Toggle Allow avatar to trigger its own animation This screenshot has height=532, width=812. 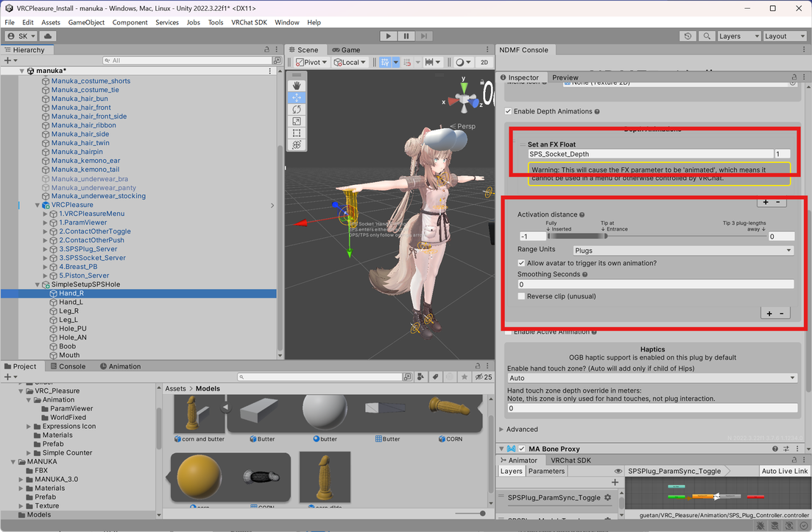click(521, 263)
